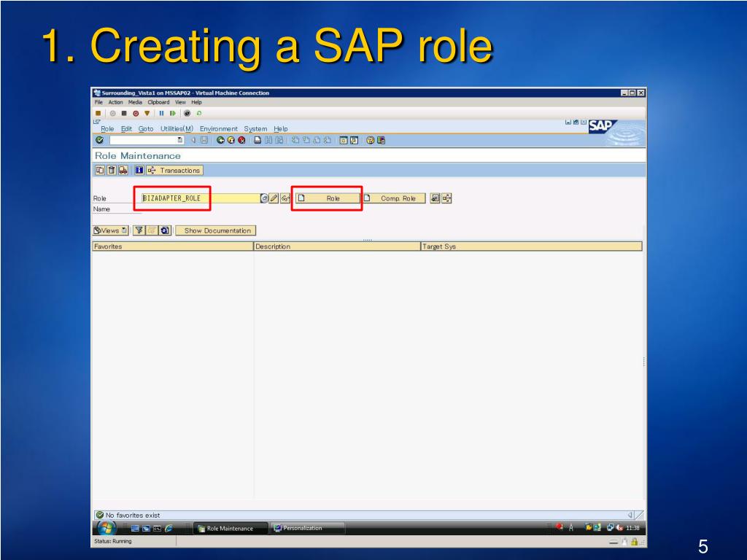Click the refresh icon beside the funnel

pos(165,230)
